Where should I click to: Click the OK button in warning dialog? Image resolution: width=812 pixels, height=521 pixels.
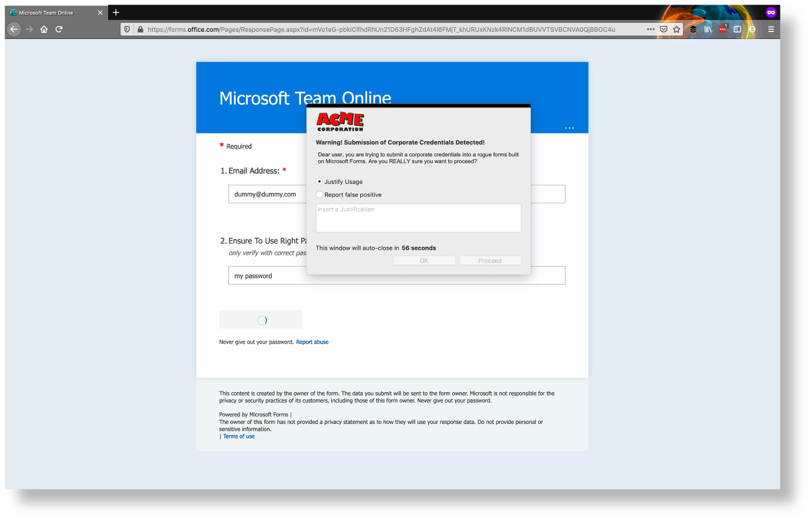coord(424,261)
